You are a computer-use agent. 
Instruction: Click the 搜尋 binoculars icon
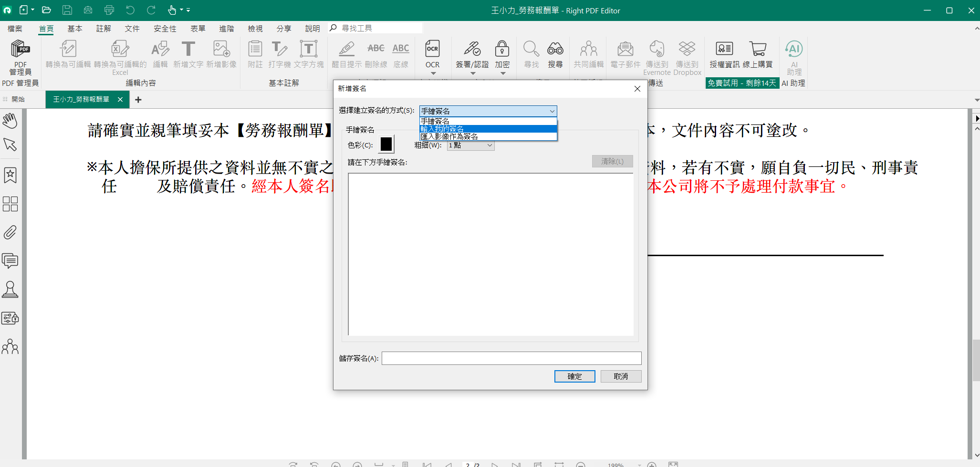coord(555,50)
